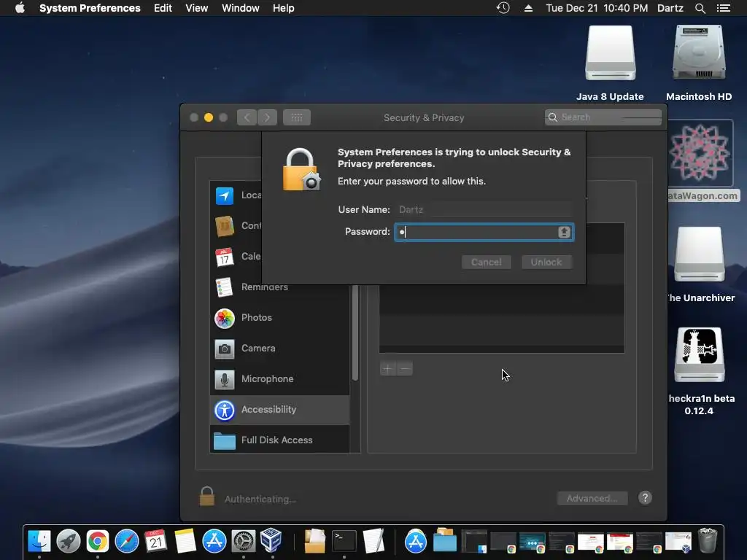Open TextEdit from the Dock
This screenshot has width=747, height=560.
(373, 542)
